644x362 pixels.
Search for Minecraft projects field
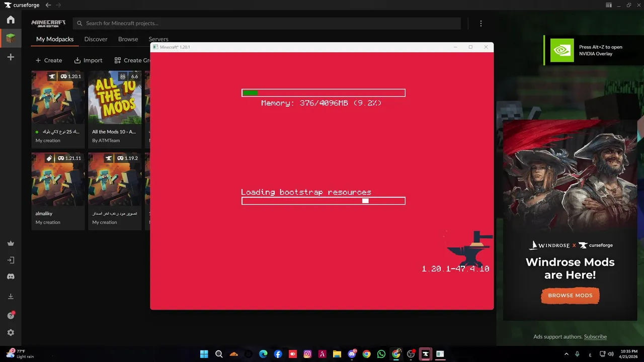point(267,23)
